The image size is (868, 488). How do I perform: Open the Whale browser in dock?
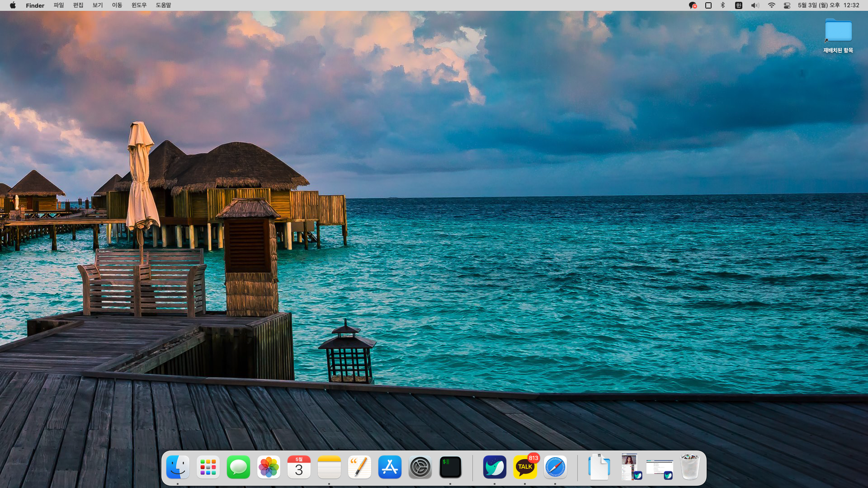[495, 467]
